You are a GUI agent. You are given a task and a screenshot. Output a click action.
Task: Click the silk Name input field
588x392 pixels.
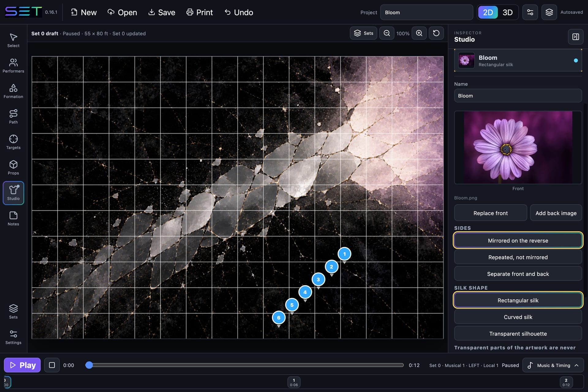[x=518, y=96]
